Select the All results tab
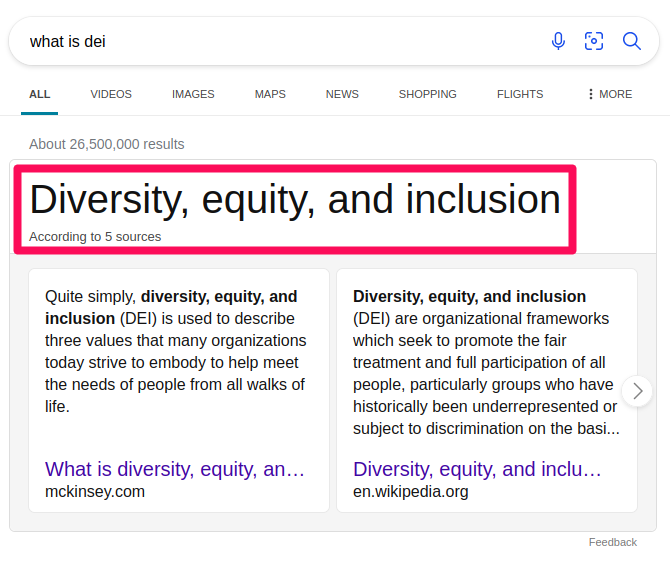The image size is (670, 563). 39,94
